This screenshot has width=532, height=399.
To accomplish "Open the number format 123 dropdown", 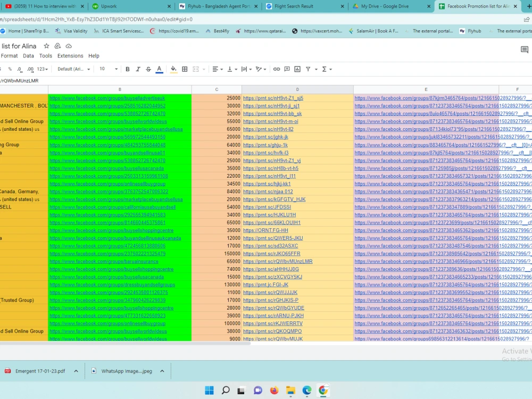I will click(x=42, y=69).
